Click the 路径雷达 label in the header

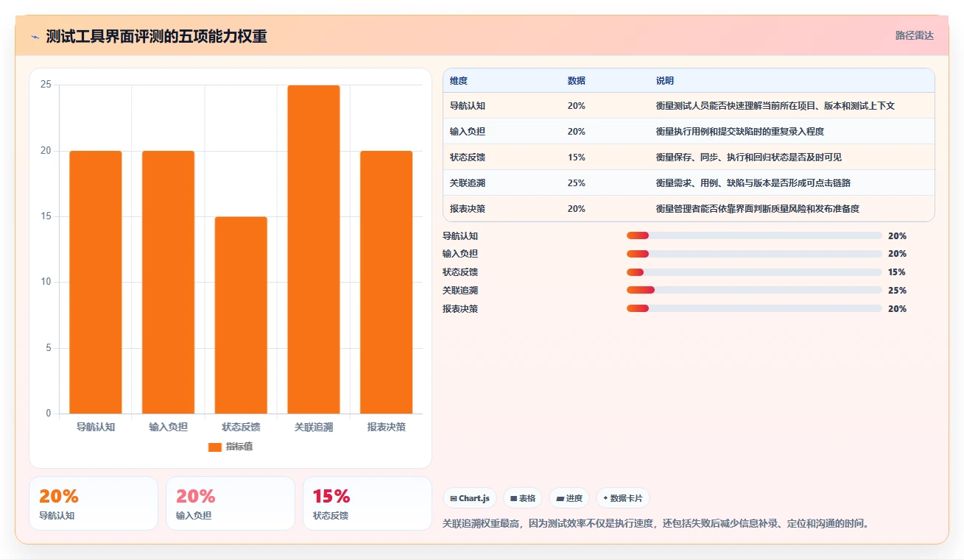(915, 35)
